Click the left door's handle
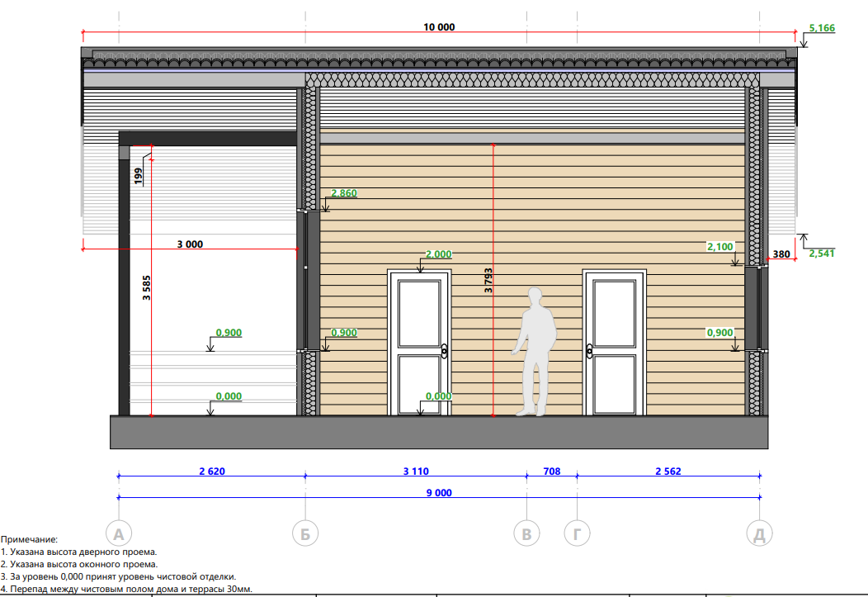 coord(445,351)
